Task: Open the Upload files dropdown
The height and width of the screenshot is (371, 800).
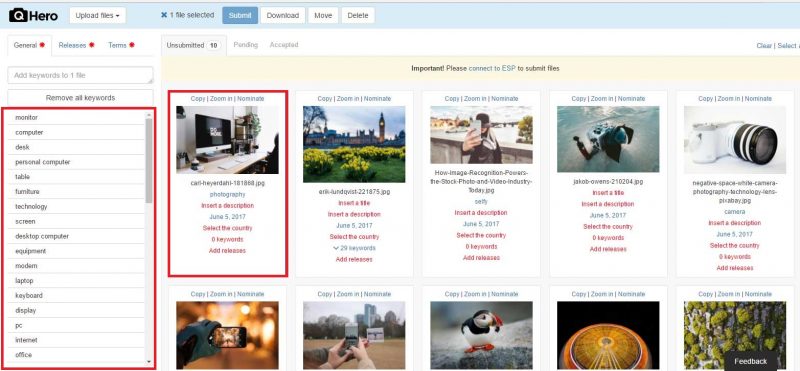Action: pos(97,15)
